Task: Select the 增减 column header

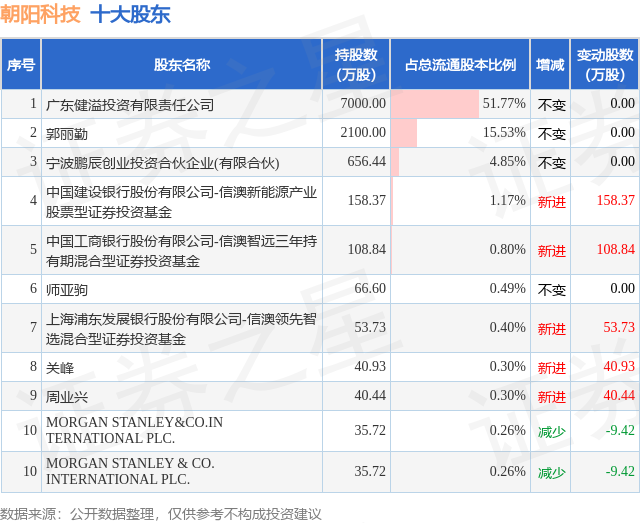Action: point(550,65)
